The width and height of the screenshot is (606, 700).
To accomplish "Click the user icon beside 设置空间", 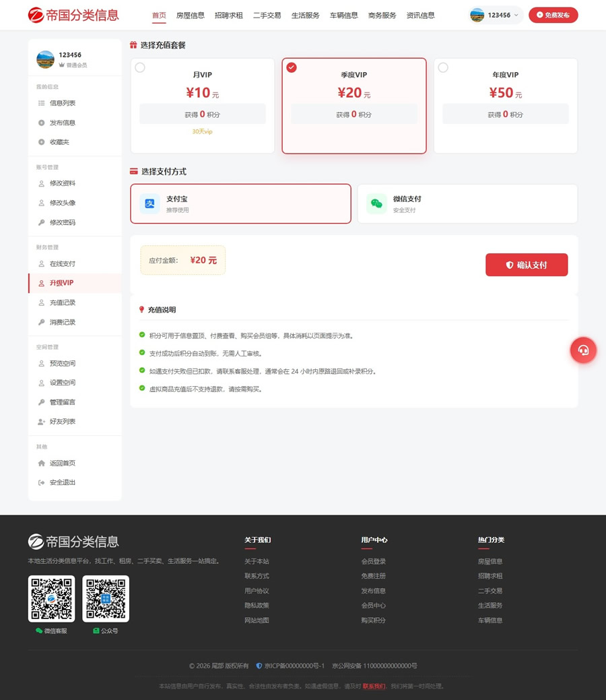I will (42, 383).
